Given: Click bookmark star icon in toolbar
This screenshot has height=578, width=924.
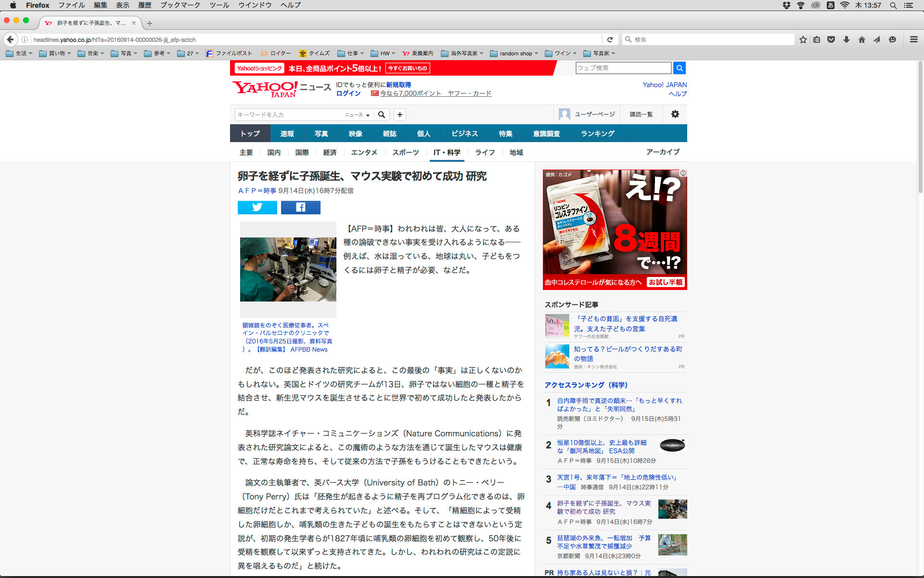Looking at the screenshot, I should pos(803,39).
